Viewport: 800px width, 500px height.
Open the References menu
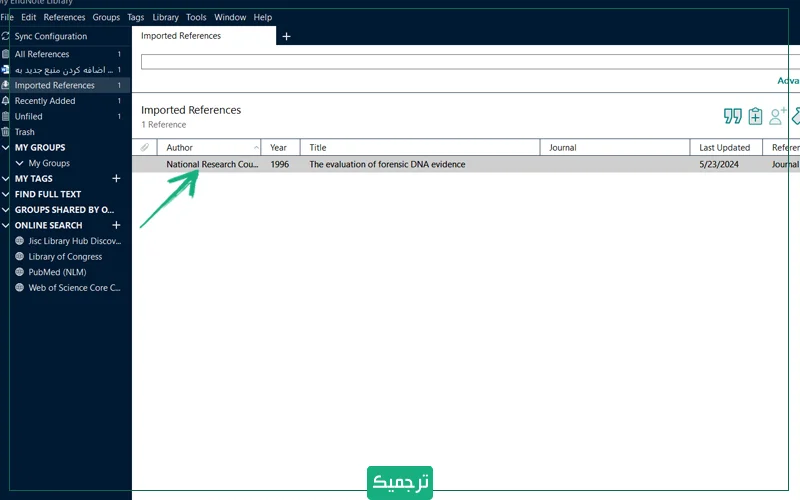point(64,17)
